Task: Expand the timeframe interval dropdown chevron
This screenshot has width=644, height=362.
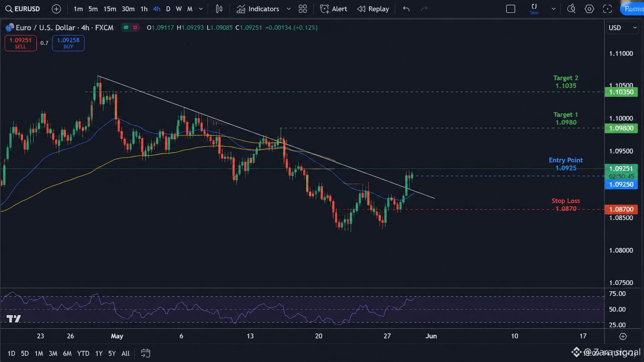Action: [x=201, y=8]
